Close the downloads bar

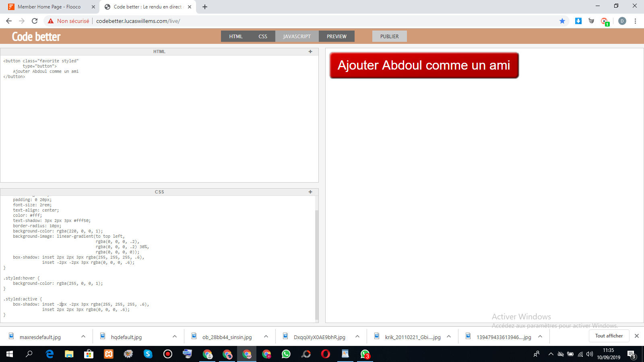pyautogui.click(x=637, y=336)
